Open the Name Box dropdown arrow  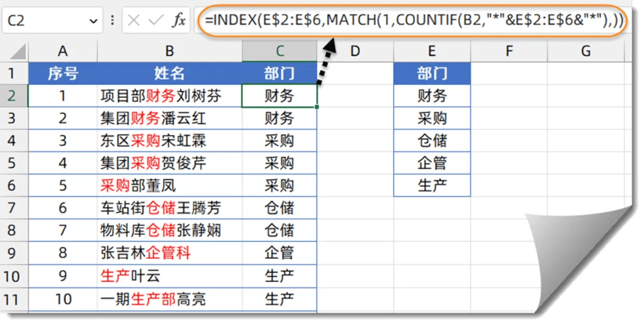click(94, 20)
